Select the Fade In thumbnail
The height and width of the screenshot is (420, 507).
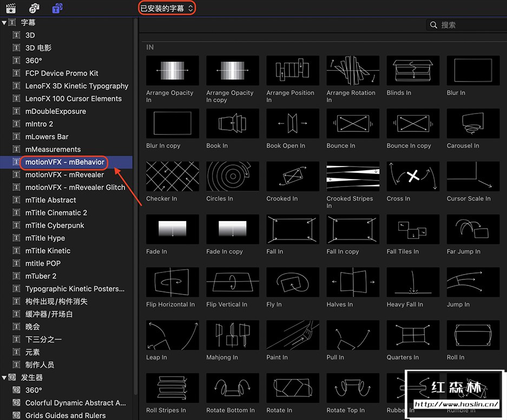coord(173,229)
